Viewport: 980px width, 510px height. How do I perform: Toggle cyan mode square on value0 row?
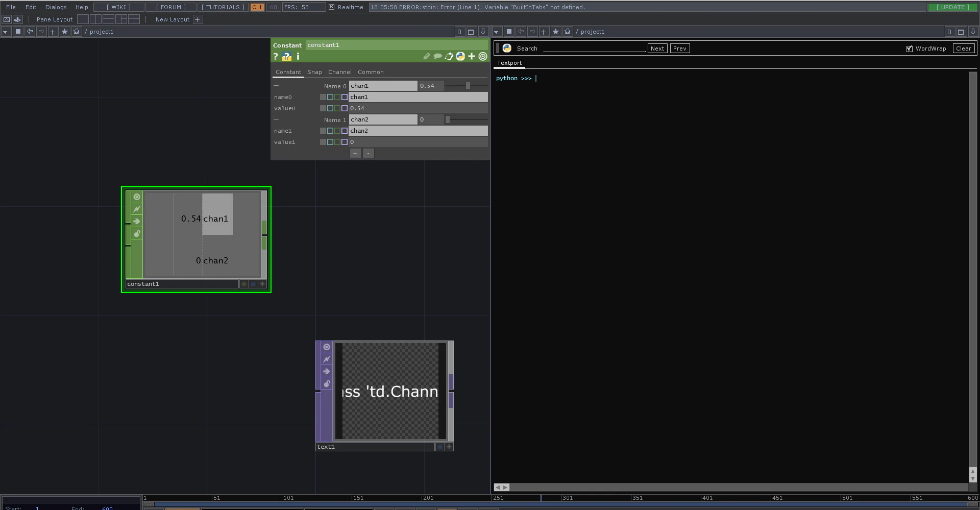click(x=330, y=108)
